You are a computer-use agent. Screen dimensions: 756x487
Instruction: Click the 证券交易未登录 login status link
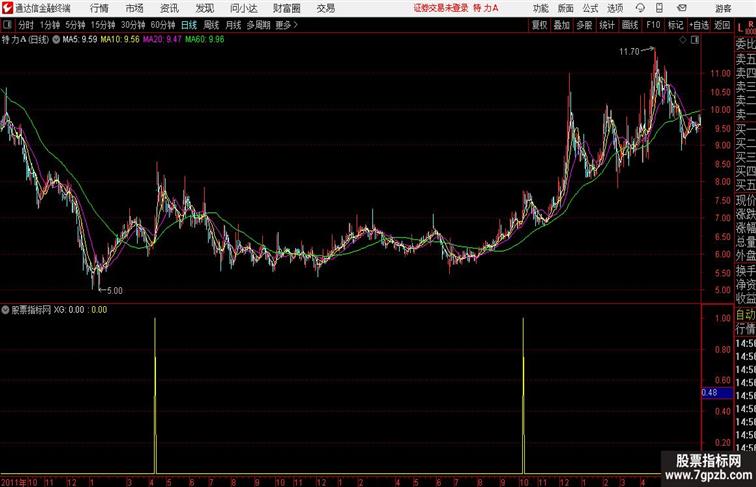click(441, 8)
